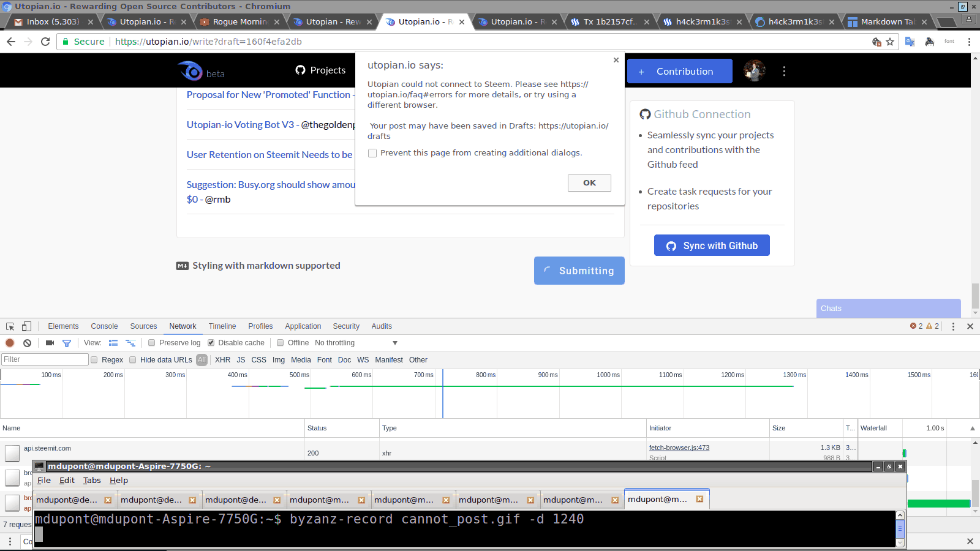Open 'User Retention on Steemit' link
The width and height of the screenshot is (980, 551).
(269, 155)
